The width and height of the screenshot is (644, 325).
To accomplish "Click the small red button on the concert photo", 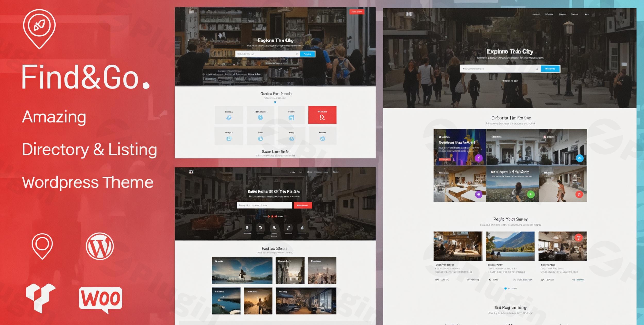I will (x=445, y=160).
